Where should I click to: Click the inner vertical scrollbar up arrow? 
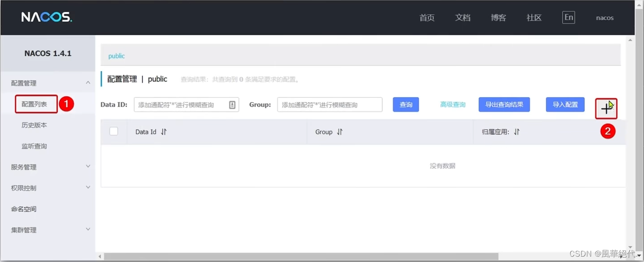point(630,40)
